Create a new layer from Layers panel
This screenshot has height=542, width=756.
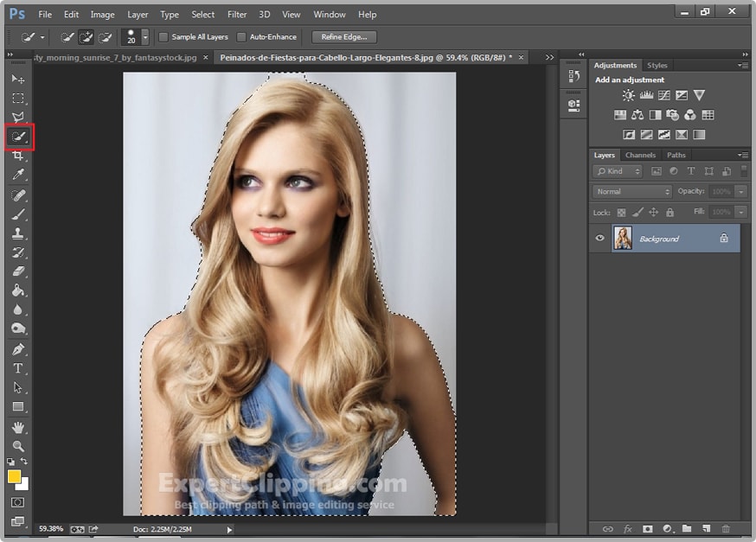[707, 528]
